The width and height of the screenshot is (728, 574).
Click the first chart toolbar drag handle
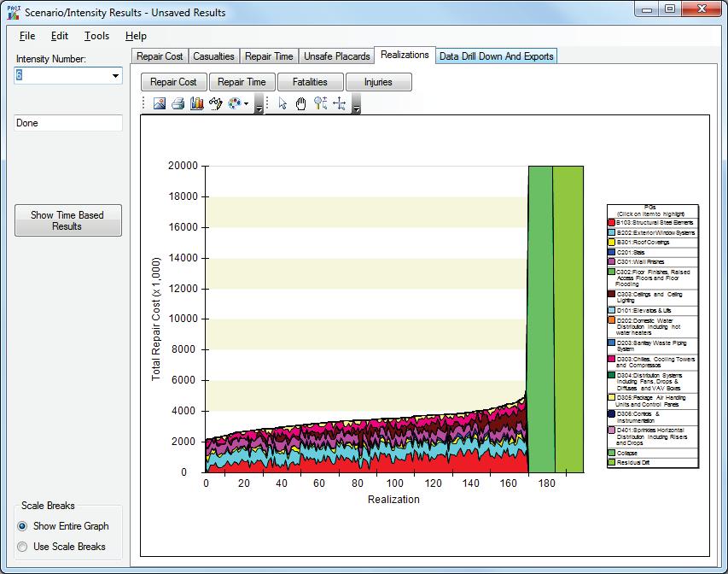pyautogui.click(x=144, y=103)
